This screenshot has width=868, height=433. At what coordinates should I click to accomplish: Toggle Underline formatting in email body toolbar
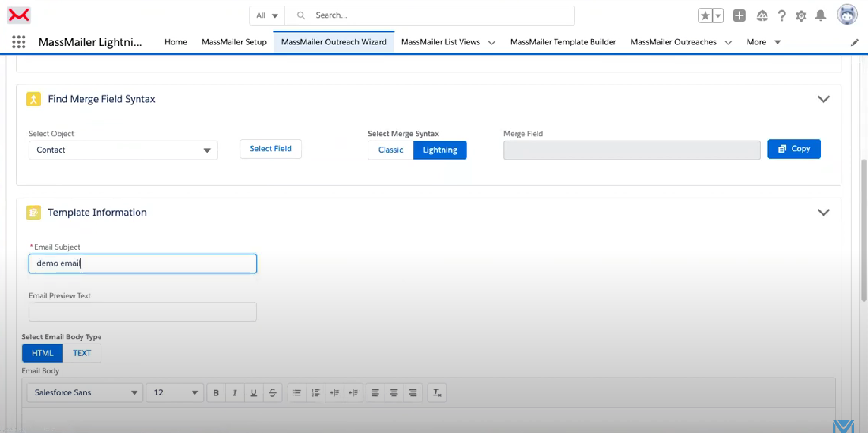(x=254, y=393)
